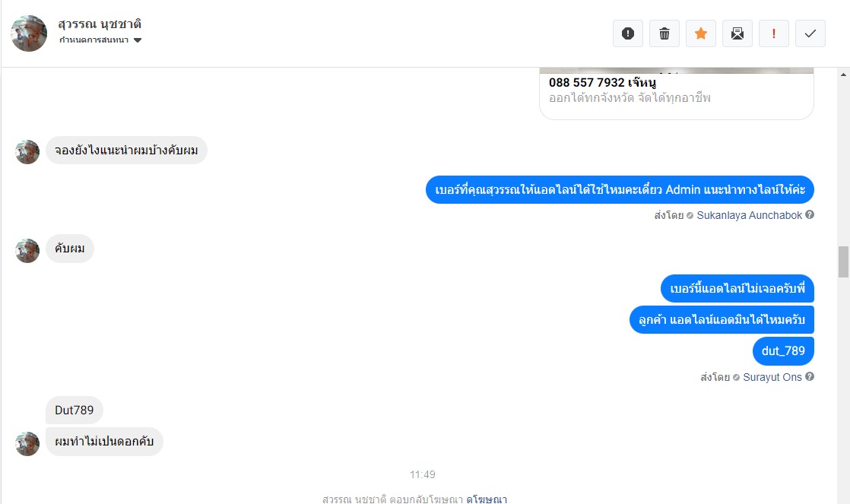Select the dut_789 message bubble
850x504 pixels.
click(783, 351)
